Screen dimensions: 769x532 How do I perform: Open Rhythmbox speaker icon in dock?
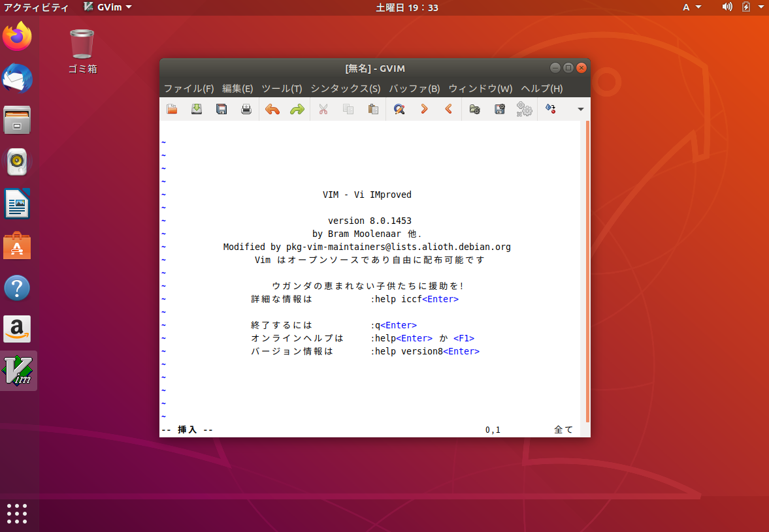coord(17,162)
